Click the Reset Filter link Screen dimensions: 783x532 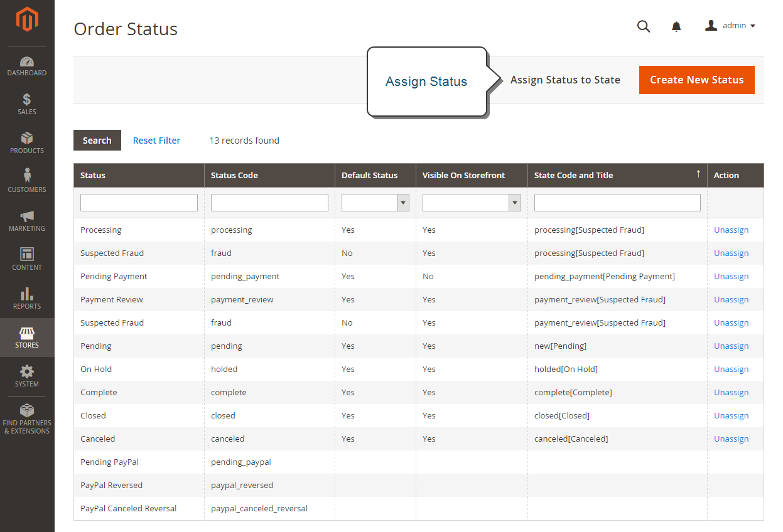(156, 140)
